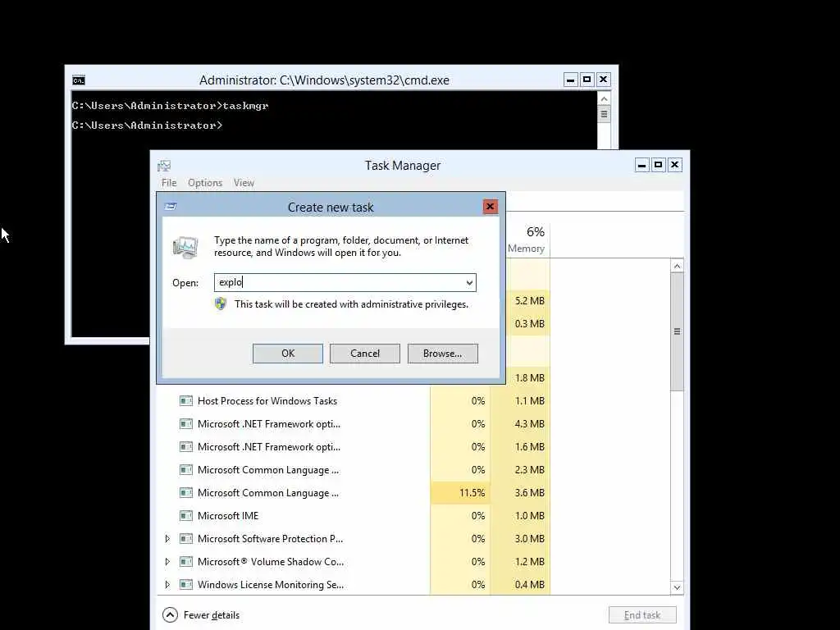Click the Windows License Monitoring Se... icon
This screenshot has height=630, width=840.
pos(186,584)
